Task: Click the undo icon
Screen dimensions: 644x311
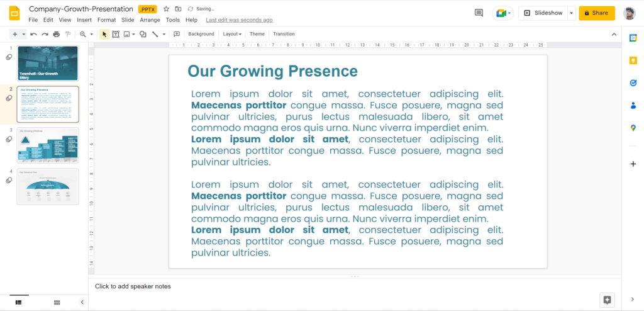Action: pos(34,34)
